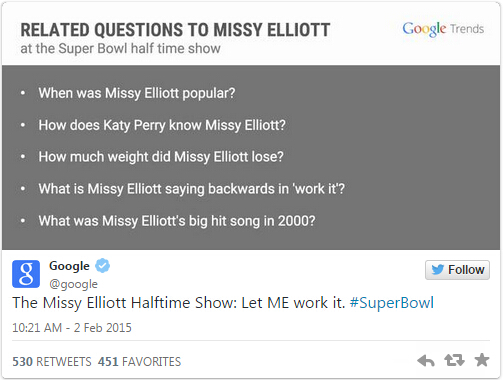Follow the Google account
Viewport: 503px width, 380px height.
point(457,270)
